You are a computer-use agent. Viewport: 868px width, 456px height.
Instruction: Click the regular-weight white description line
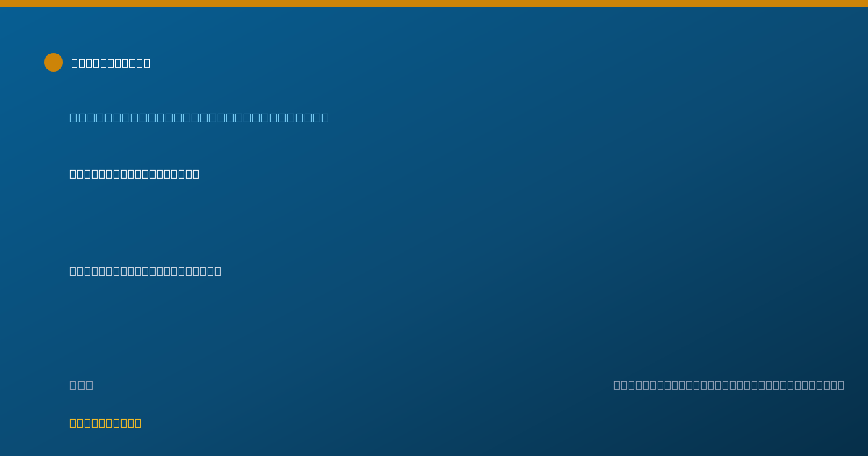coord(145,271)
